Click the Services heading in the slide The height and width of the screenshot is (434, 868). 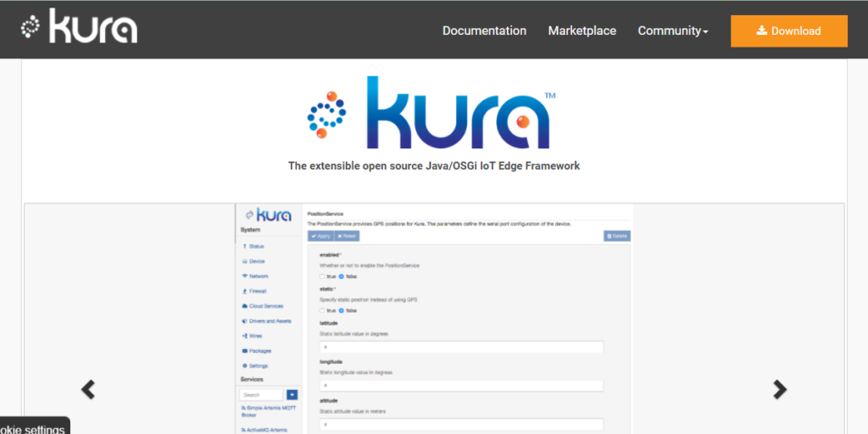click(x=252, y=379)
